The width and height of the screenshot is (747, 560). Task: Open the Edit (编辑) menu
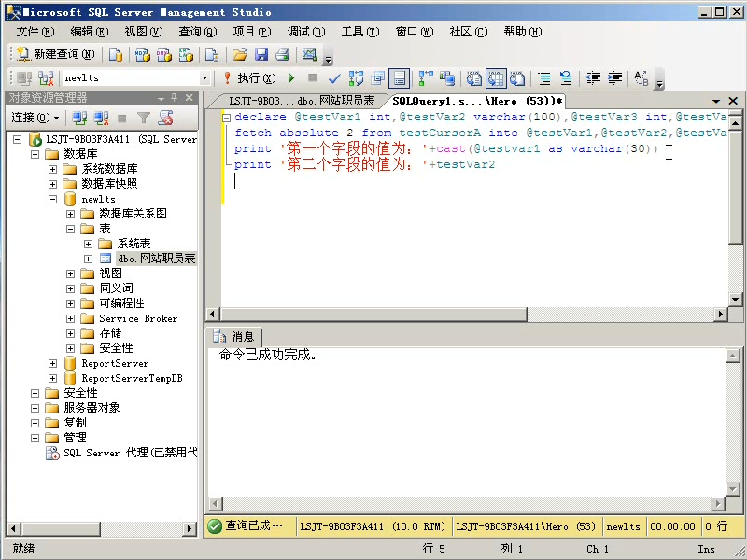tap(89, 32)
